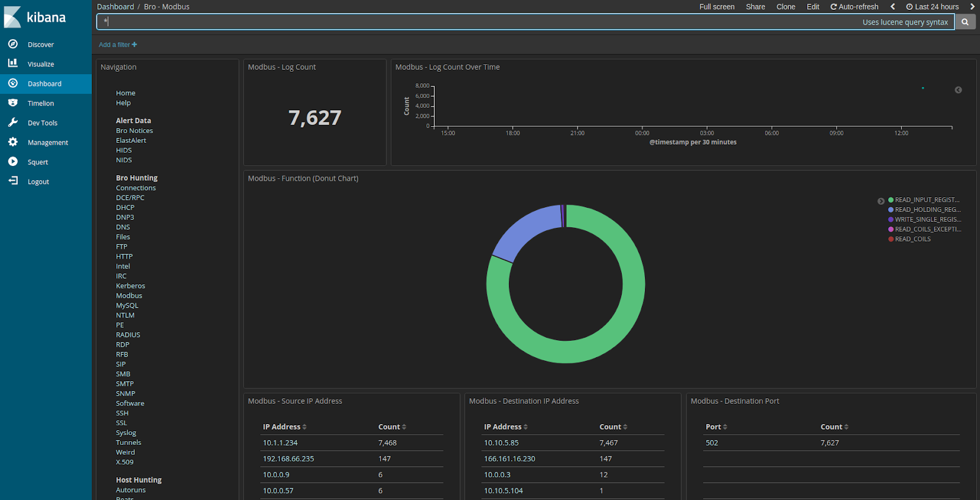Click the Dashboard breadcrumb link
This screenshot has width=980, height=500.
click(115, 7)
